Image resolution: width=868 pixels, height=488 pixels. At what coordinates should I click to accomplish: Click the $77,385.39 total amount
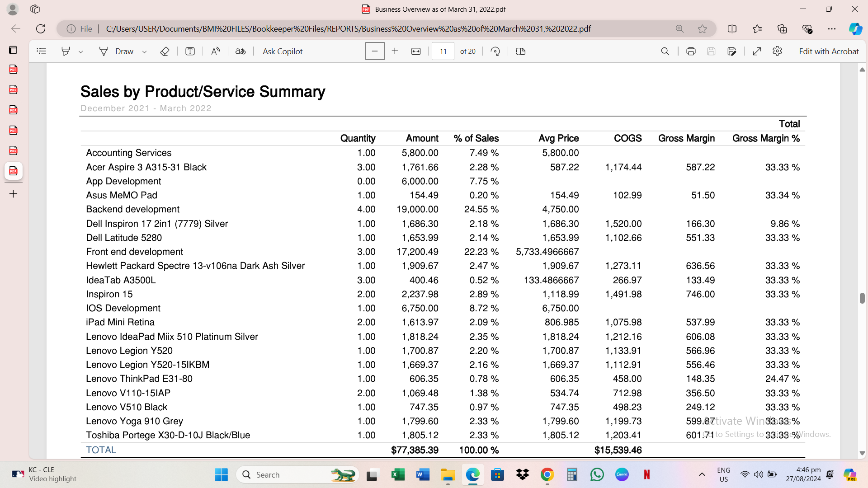click(415, 450)
